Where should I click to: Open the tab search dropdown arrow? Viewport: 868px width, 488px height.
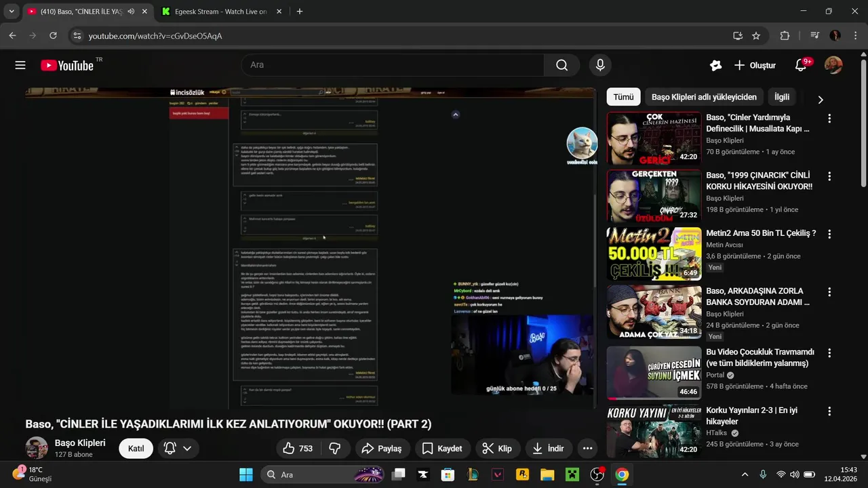[12, 12]
